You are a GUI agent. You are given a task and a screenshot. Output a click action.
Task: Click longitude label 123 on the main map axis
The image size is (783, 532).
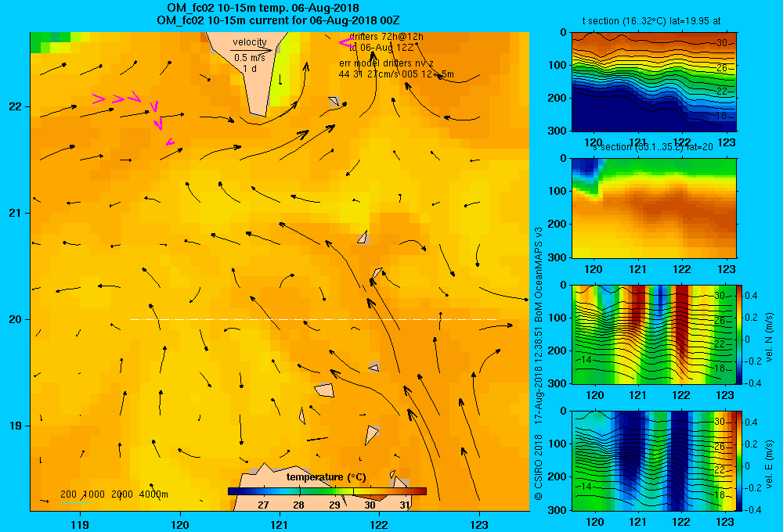(479, 524)
